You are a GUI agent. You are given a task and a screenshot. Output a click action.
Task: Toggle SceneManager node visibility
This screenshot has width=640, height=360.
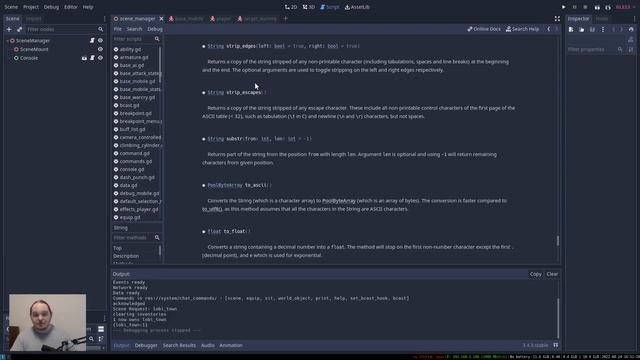(x=100, y=40)
